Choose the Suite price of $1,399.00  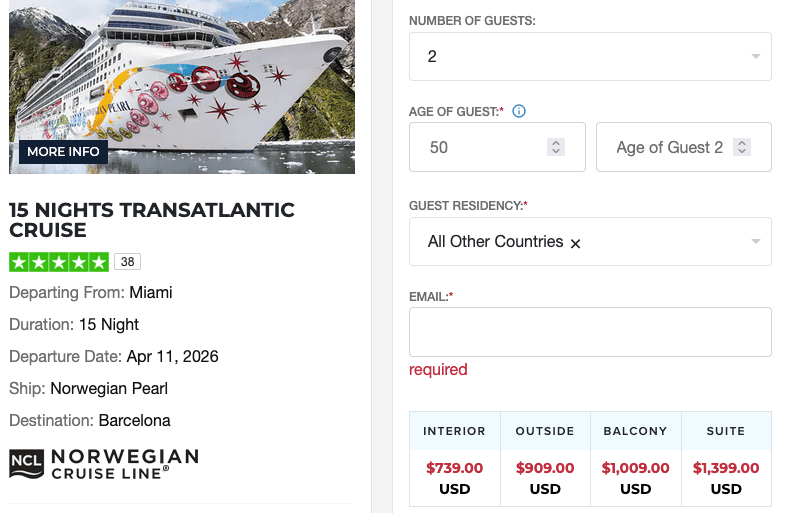tap(726, 468)
